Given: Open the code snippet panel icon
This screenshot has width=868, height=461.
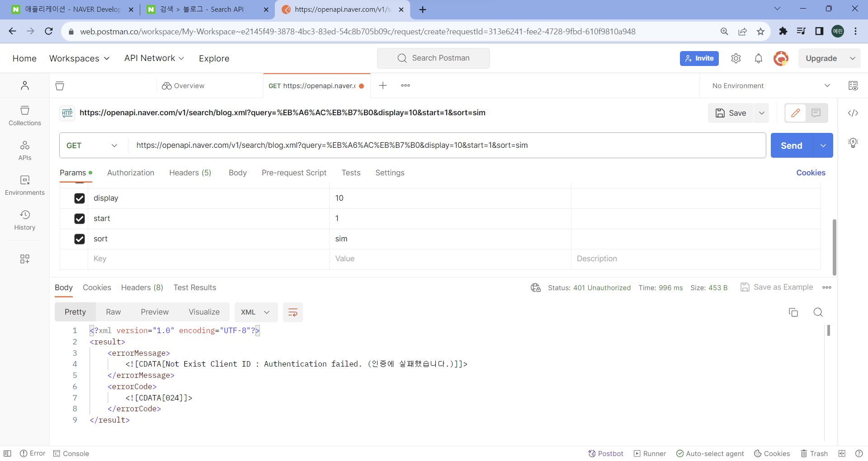Looking at the screenshot, I should (x=853, y=113).
